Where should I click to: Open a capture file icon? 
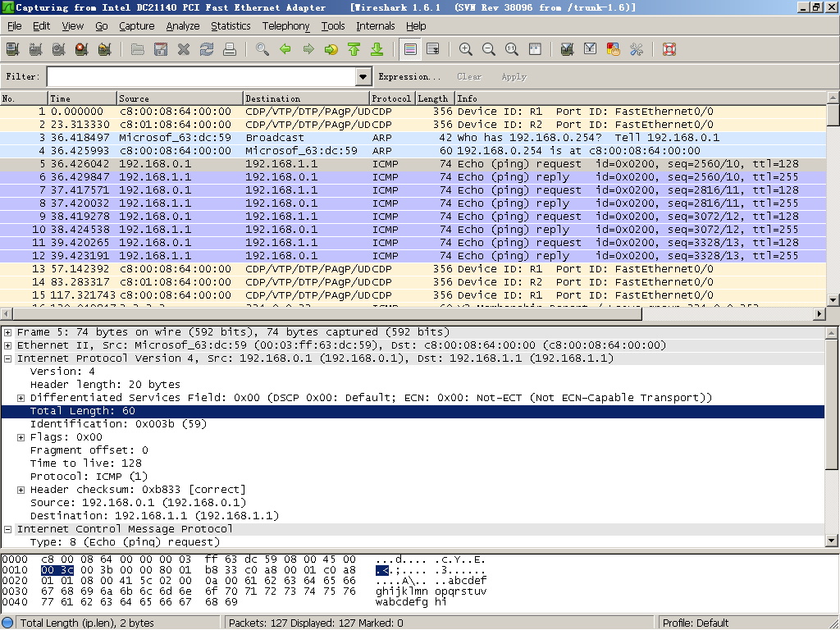tap(138, 50)
